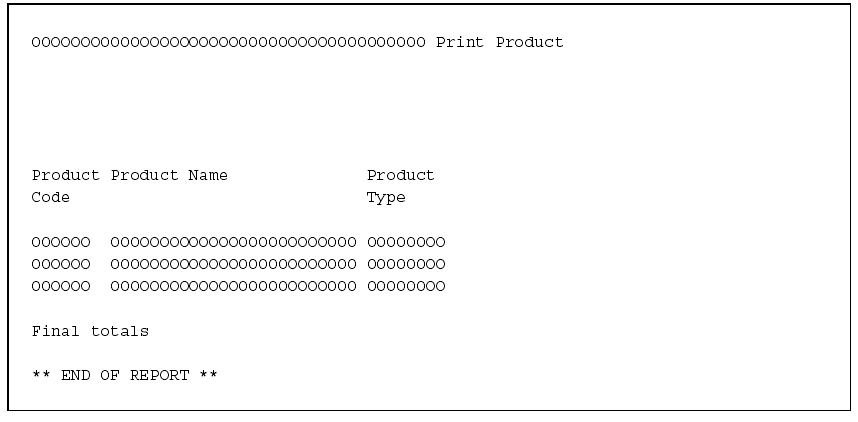The height and width of the screenshot is (422, 858).
Task: Click the first row's product type field
Action: tap(406, 242)
